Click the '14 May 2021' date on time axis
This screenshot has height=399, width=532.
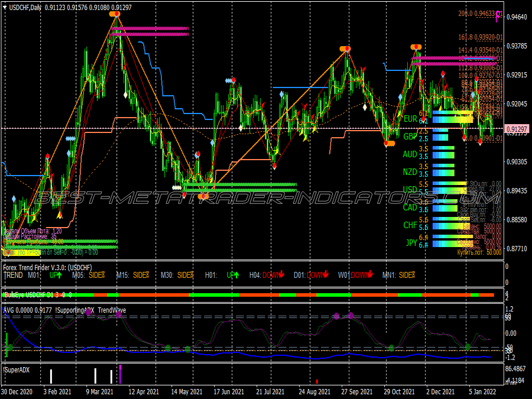pos(186,391)
